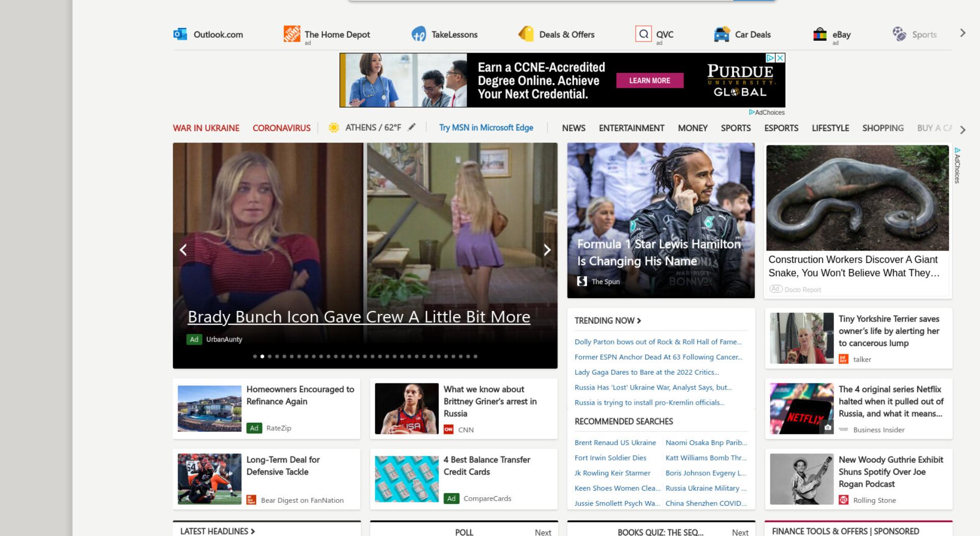Viewport: 980px width, 536px height.
Task: Search Jk Rowling Keir Starmer
Action: [x=612, y=473]
